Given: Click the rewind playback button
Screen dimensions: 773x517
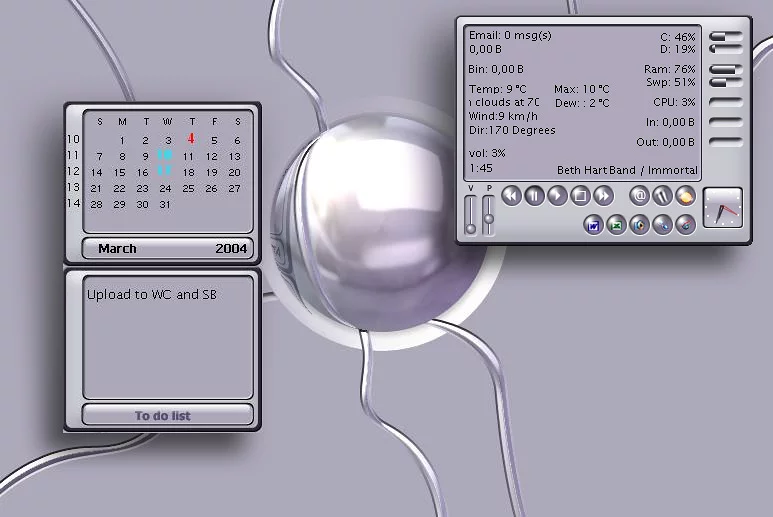Looking at the screenshot, I should pyautogui.click(x=511, y=196).
